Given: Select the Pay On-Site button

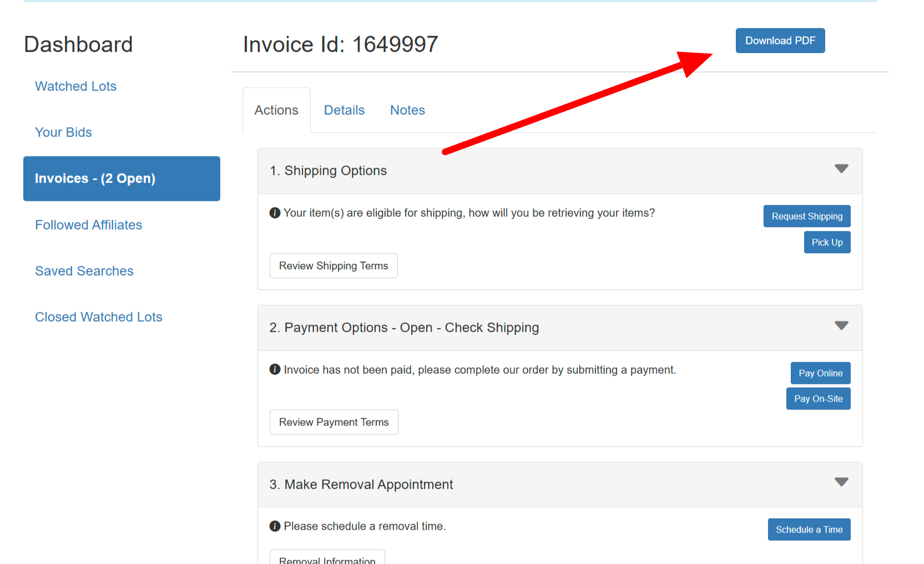Looking at the screenshot, I should point(818,399).
